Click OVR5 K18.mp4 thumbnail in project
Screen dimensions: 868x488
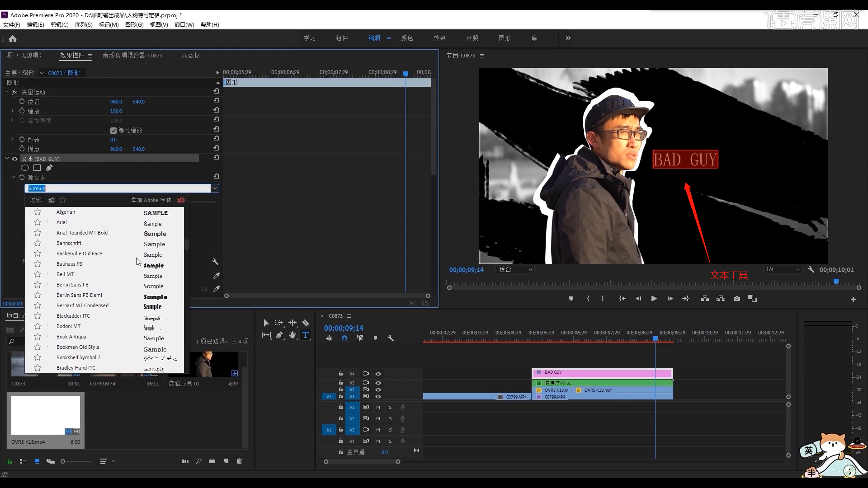(x=46, y=415)
